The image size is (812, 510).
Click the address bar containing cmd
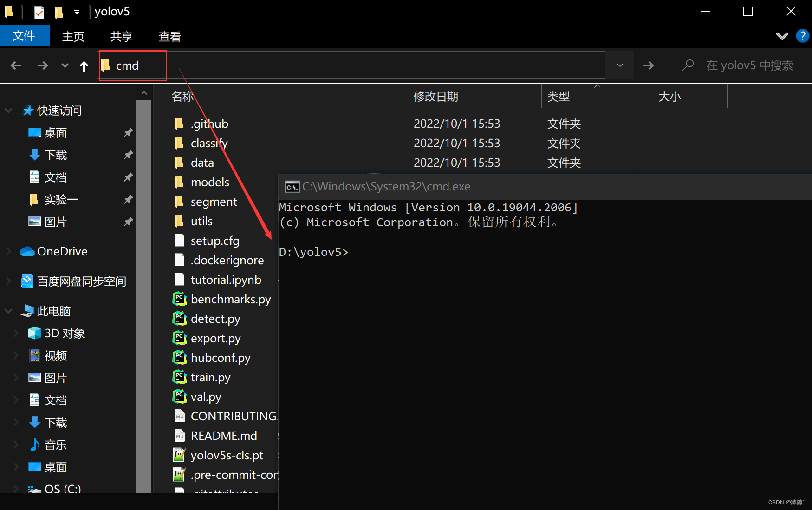pyautogui.click(x=351, y=65)
